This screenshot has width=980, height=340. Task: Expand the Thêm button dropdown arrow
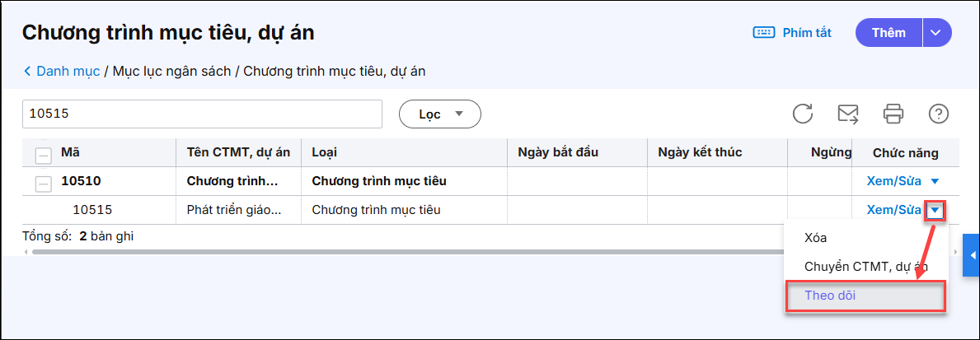coord(935,33)
